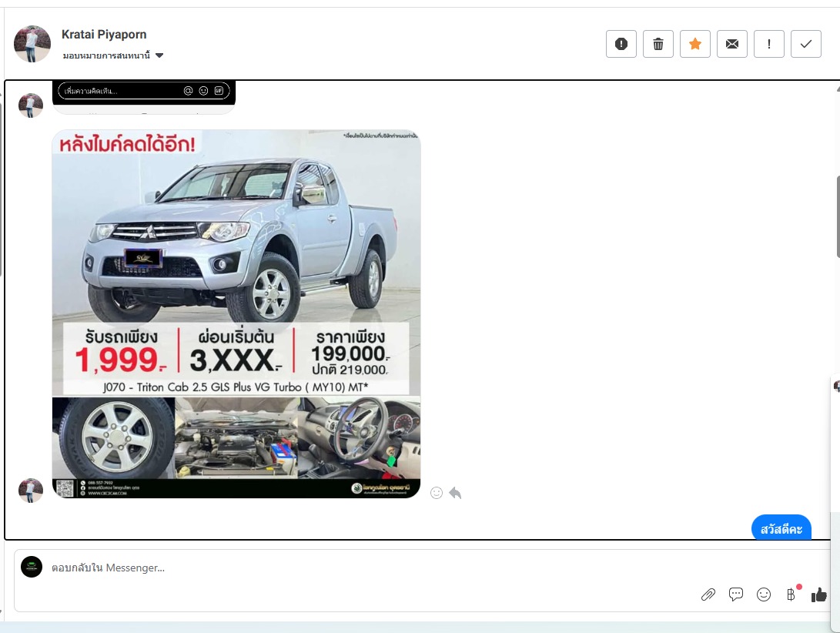Open payment request baht icon
This screenshot has width=840, height=633.
pyautogui.click(x=791, y=594)
